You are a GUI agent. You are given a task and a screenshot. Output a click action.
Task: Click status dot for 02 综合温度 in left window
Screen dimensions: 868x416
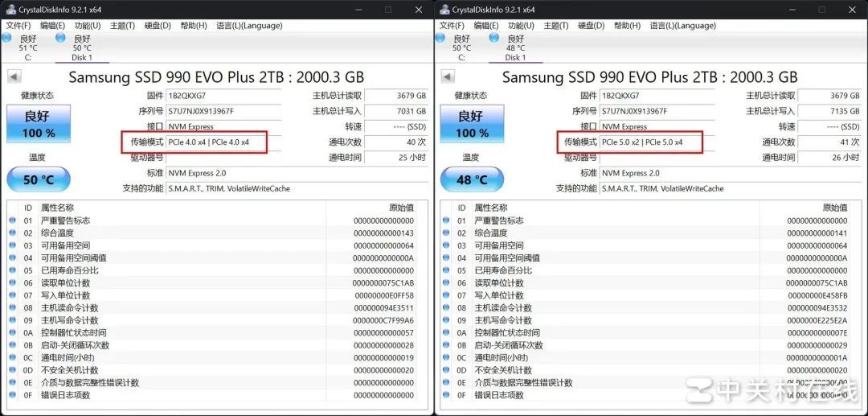13,233
